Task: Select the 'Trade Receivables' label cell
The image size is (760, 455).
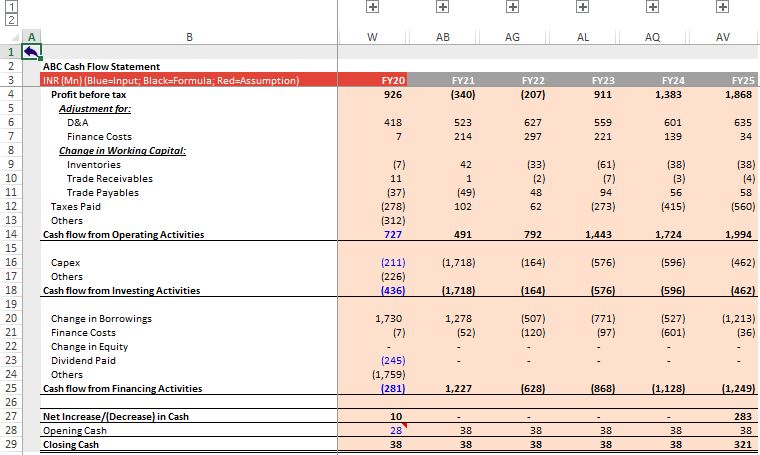Action: tap(189, 178)
